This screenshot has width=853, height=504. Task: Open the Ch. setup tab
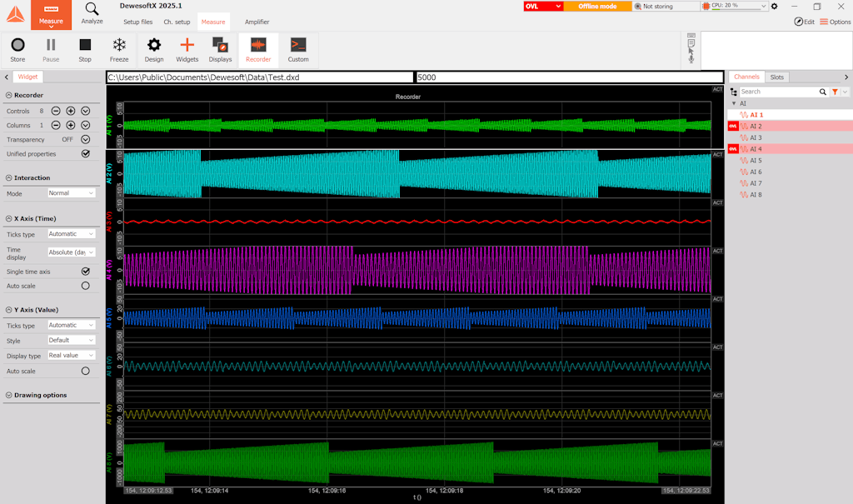(x=177, y=22)
